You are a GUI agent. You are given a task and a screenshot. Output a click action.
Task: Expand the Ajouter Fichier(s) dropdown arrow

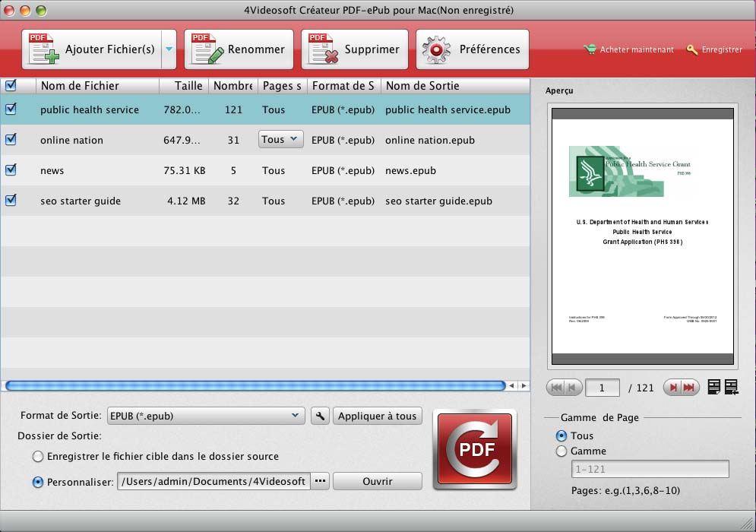click(x=169, y=49)
